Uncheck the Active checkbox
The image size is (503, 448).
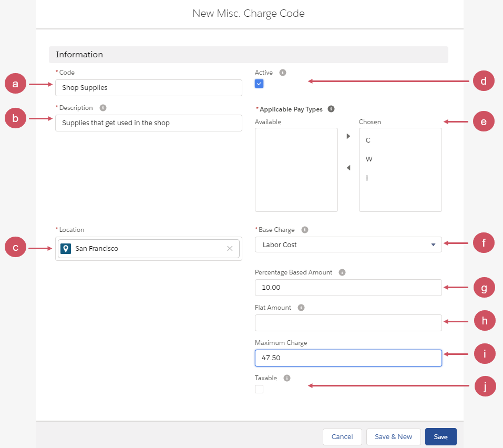click(x=259, y=84)
